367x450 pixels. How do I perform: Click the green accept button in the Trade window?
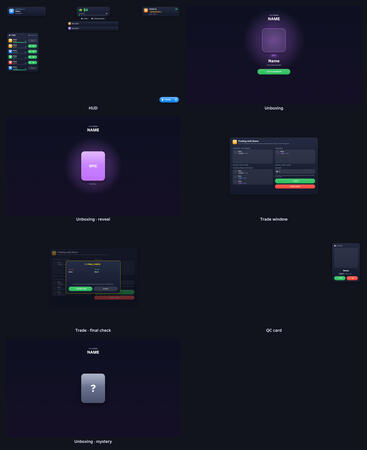coord(295,181)
